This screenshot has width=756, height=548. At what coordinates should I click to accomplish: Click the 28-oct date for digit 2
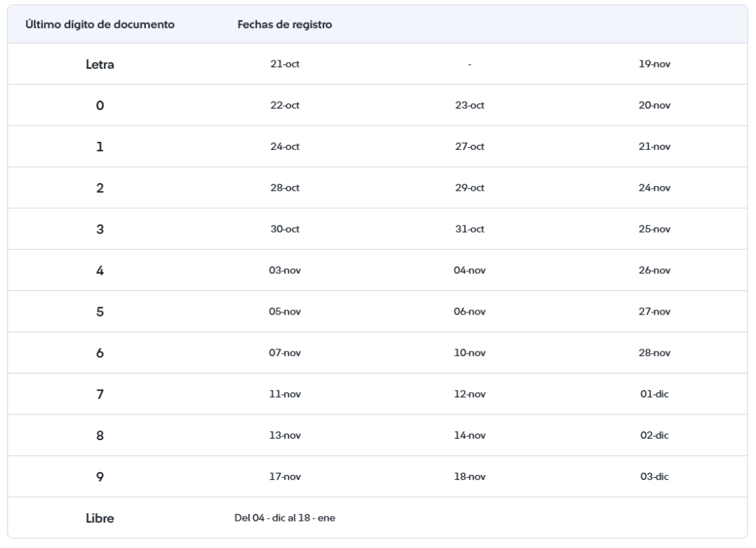285,188
